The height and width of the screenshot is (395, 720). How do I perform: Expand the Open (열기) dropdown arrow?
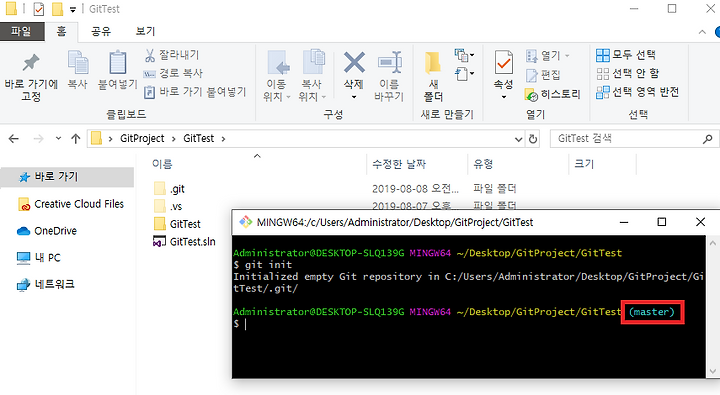pyautogui.click(x=567, y=56)
